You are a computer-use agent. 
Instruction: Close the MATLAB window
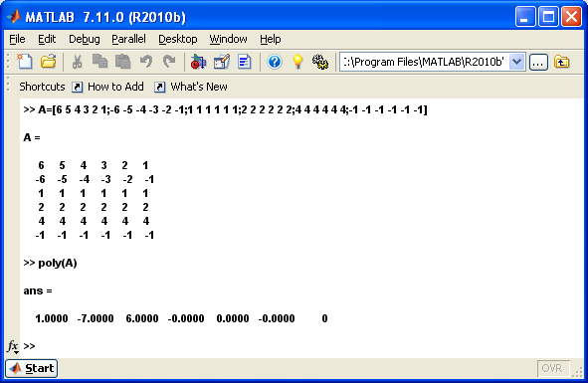[x=571, y=17]
